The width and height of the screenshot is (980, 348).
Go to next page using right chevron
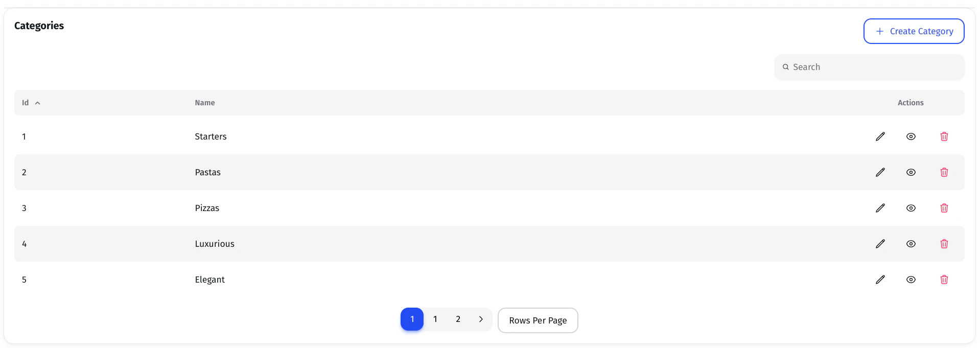tap(480, 319)
